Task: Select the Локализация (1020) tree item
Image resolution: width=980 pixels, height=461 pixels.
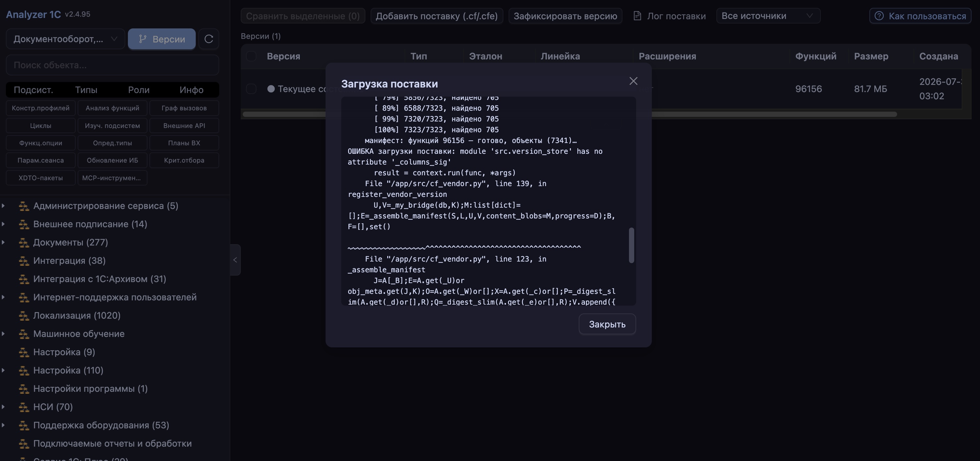Action: [77, 316]
